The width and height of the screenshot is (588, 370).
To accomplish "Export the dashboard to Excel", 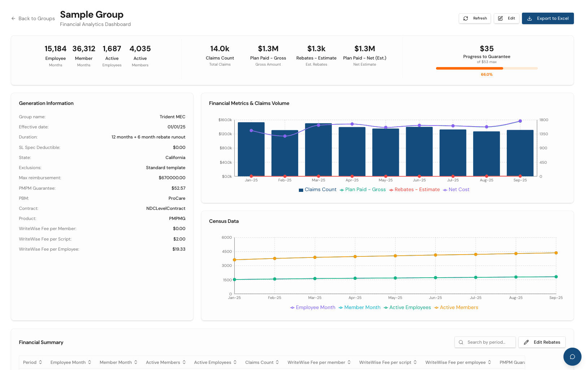I will (548, 18).
